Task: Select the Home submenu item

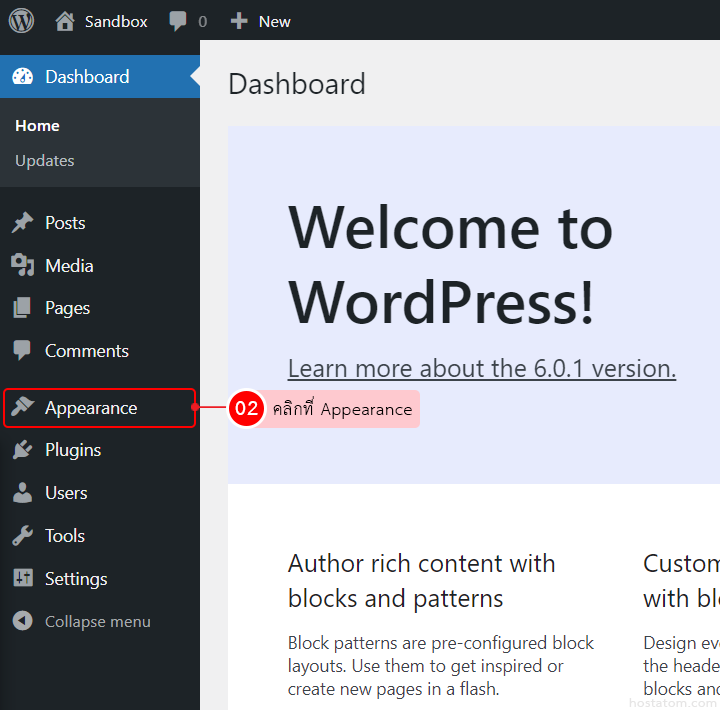Action: (37, 126)
